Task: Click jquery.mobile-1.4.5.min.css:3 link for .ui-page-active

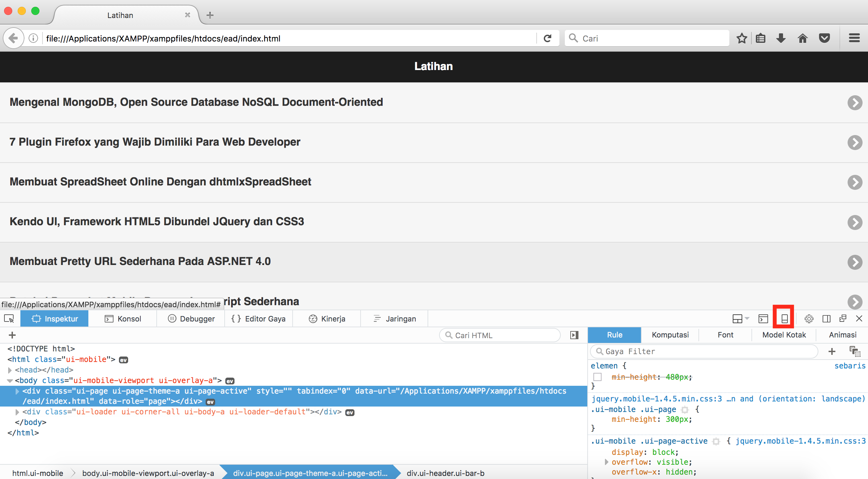Action: click(801, 441)
